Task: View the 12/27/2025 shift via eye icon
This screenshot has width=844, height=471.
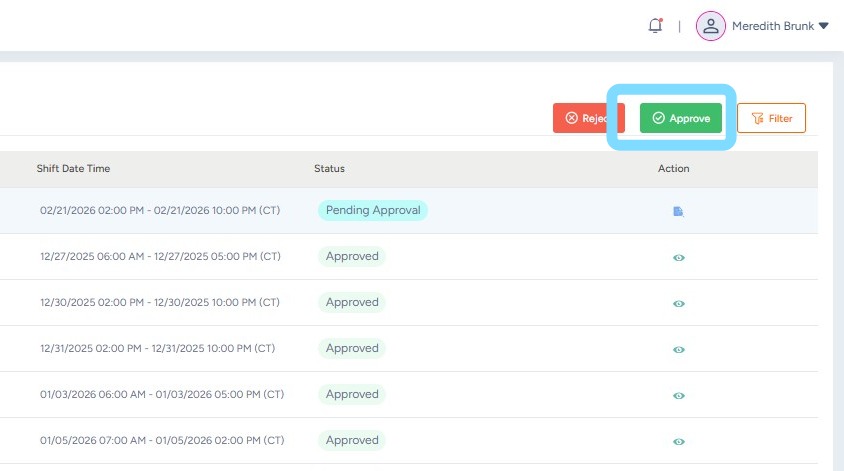Action: point(679,257)
